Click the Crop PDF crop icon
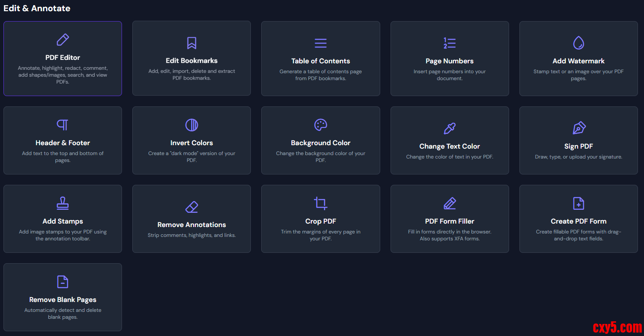644x336 pixels. pyautogui.click(x=320, y=203)
